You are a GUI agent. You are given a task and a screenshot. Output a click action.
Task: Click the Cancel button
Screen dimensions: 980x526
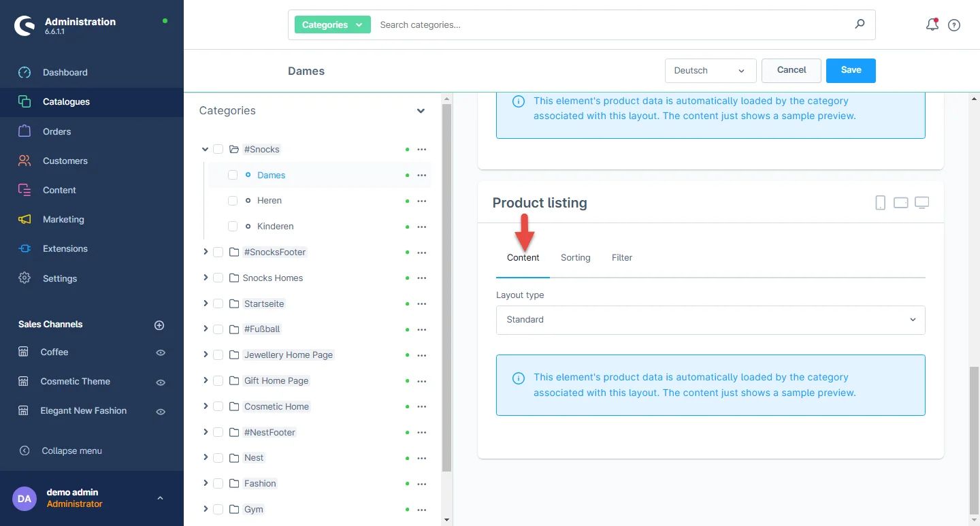(x=791, y=70)
